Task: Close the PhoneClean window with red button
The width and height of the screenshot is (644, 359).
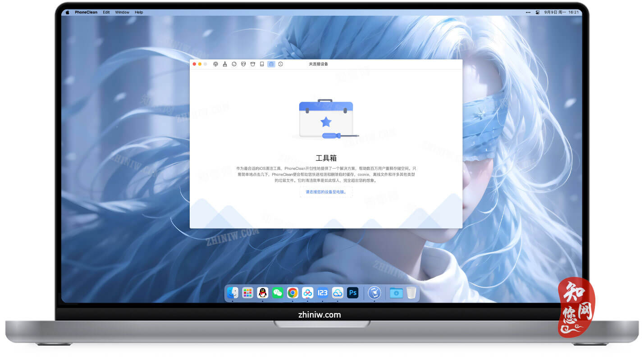Action: tap(194, 64)
